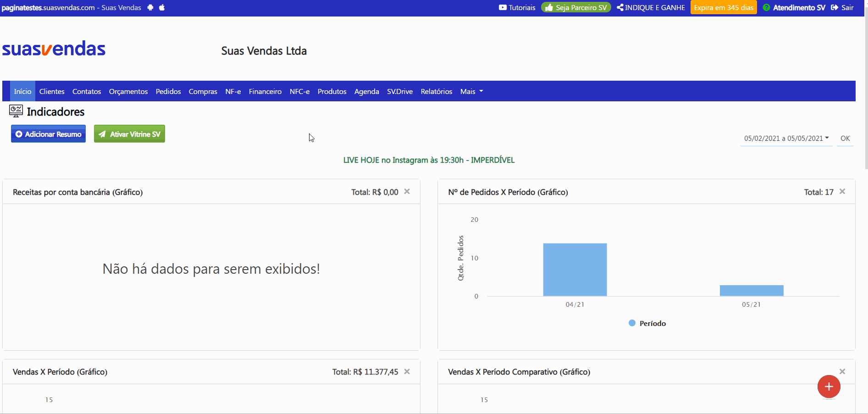Open Atendimento SV help link
868x414 pixels.
click(794, 7)
